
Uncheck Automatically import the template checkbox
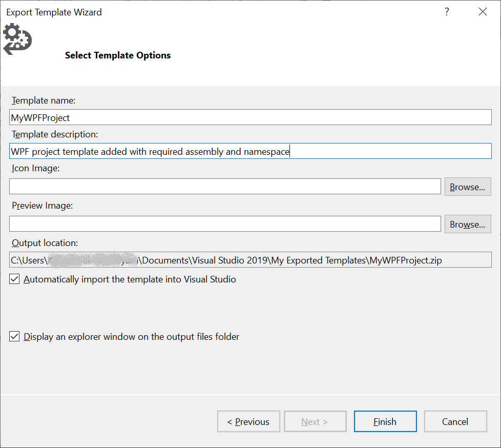pos(15,279)
